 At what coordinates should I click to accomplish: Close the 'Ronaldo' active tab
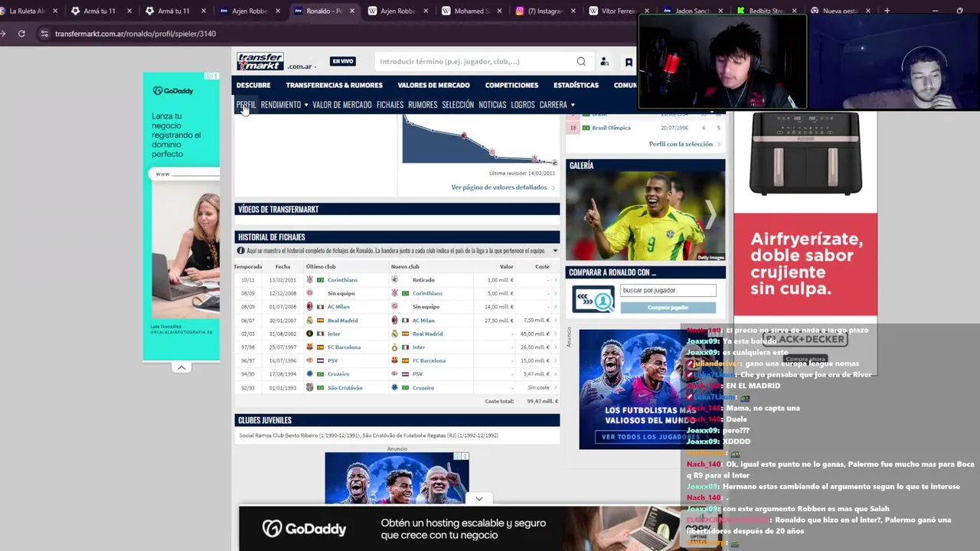point(351,11)
